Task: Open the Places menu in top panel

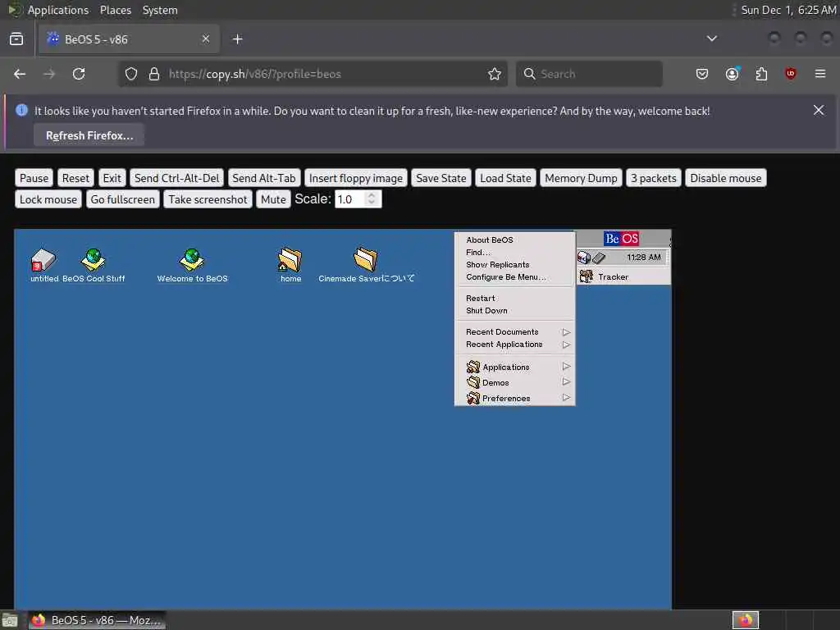Action: (116, 10)
